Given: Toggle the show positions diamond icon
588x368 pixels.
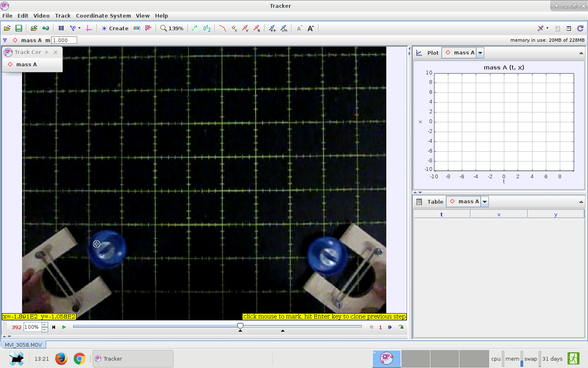Looking at the screenshot, I should pos(234,28).
